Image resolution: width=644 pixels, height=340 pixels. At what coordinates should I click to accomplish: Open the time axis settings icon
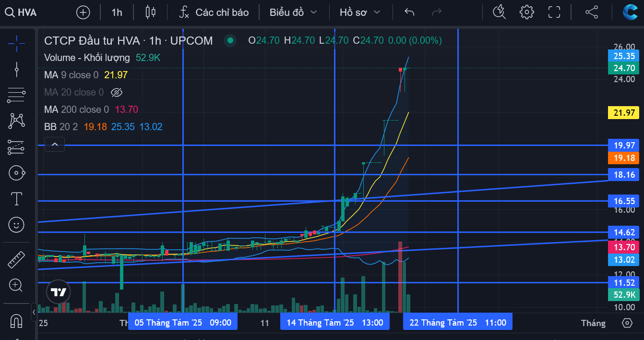pyautogui.click(x=627, y=323)
